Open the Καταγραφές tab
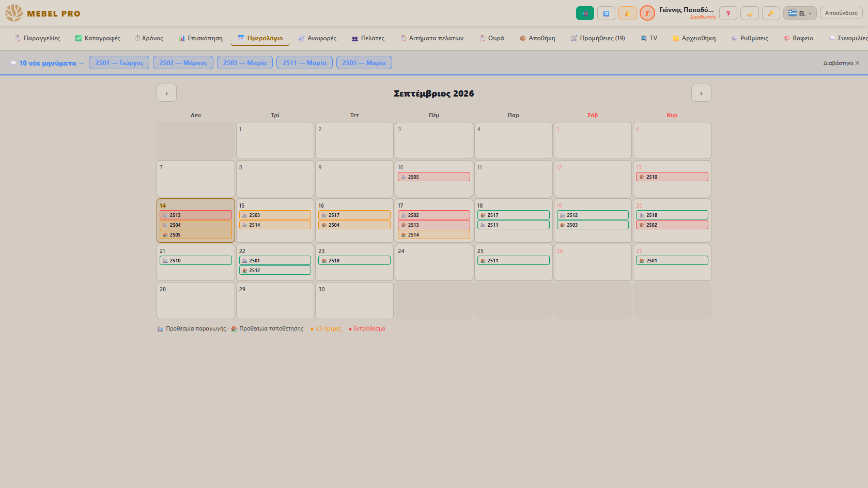 point(98,38)
